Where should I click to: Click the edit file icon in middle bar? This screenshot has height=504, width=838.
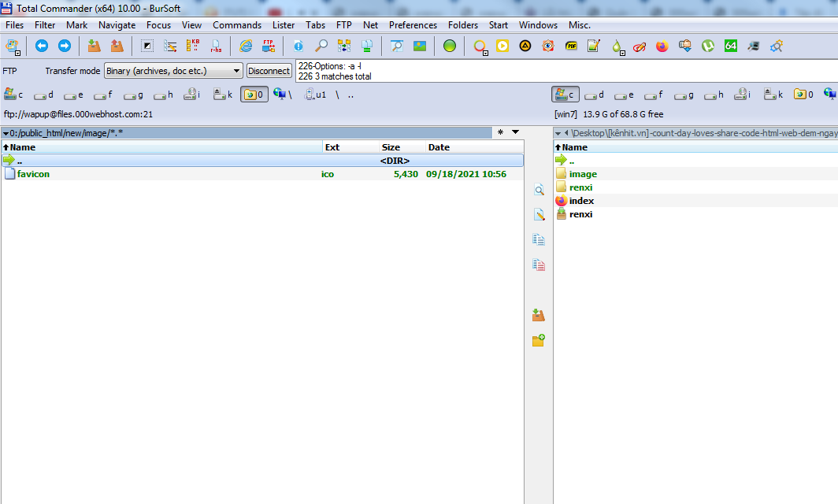[539, 214]
